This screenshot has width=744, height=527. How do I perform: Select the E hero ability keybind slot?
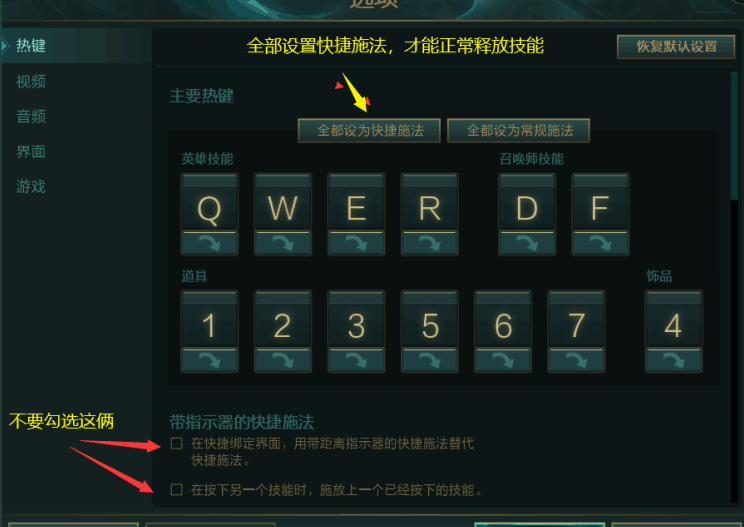coord(356,202)
